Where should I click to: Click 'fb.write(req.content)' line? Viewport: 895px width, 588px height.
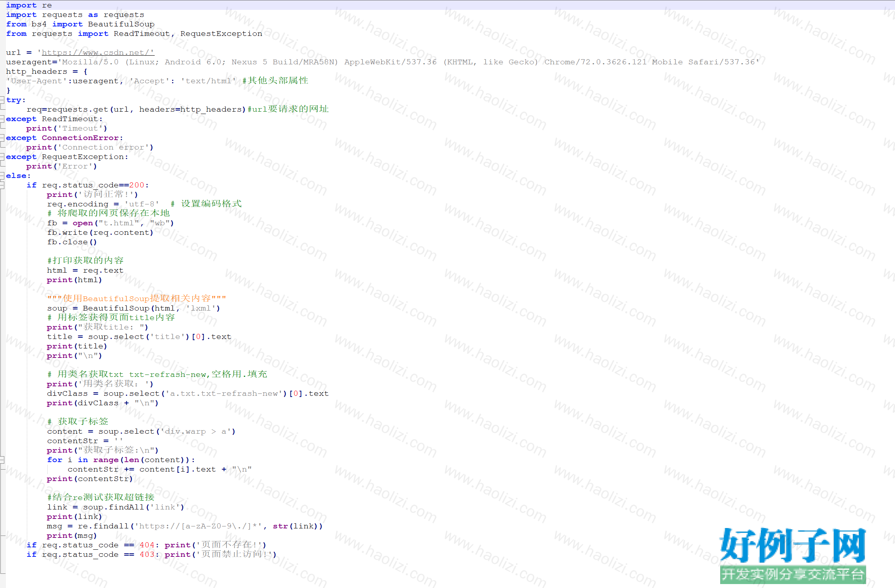(x=100, y=232)
